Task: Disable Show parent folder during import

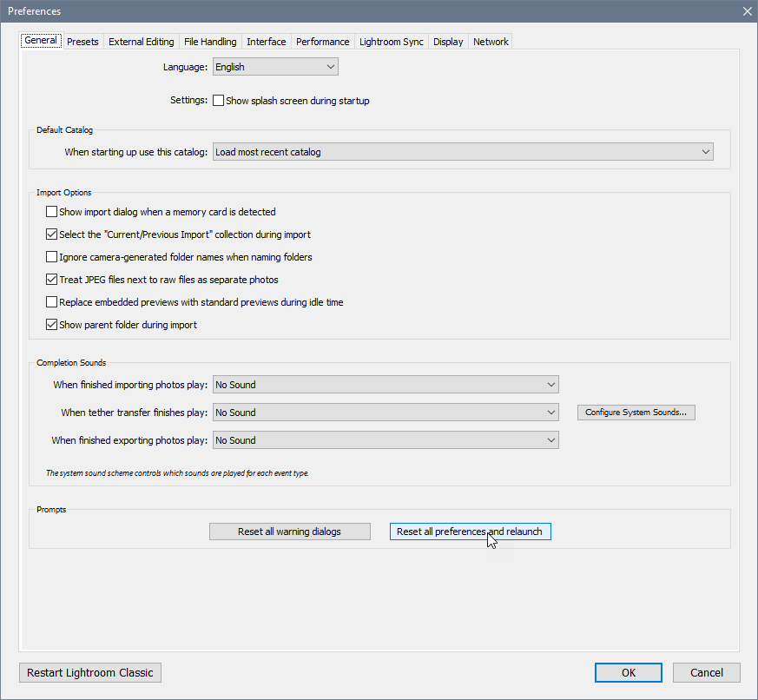Action: tap(52, 325)
